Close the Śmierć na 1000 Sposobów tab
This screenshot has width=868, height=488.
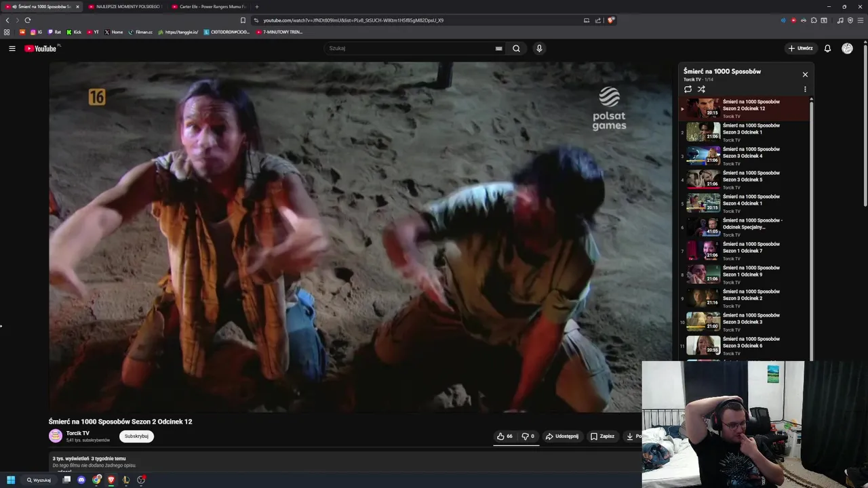pos(77,7)
